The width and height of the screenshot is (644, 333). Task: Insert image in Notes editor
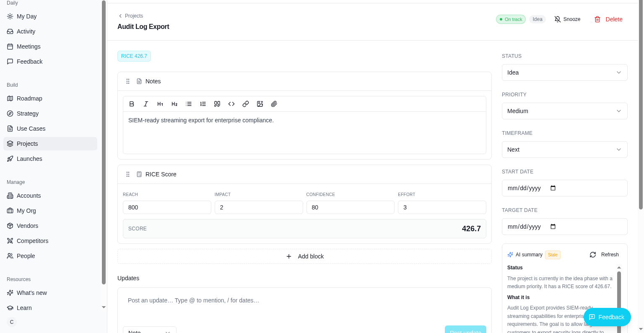(260, 104)
